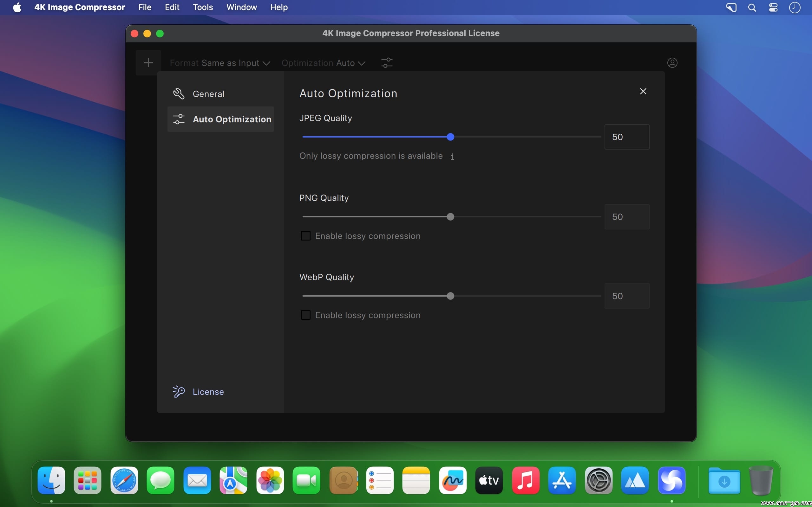Open the sliders settings icon in toolbar
The image size is (812, 507).
pos(387,63)
